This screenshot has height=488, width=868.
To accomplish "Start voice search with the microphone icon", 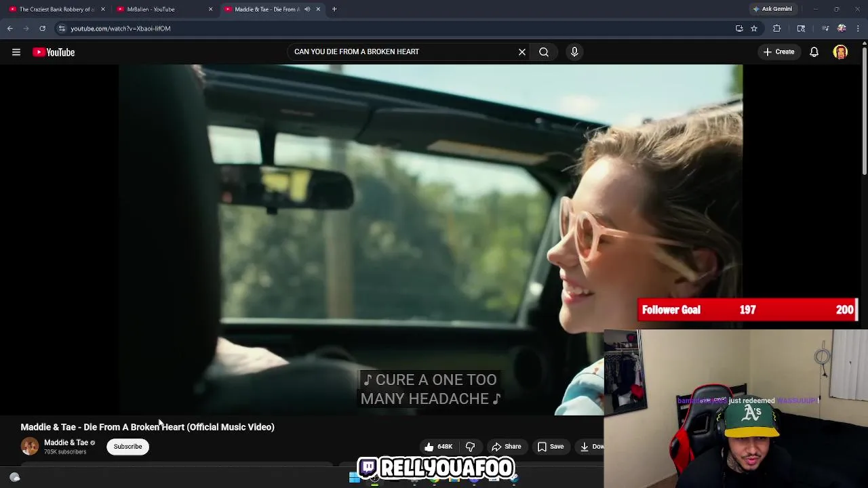I will [574, 52].
